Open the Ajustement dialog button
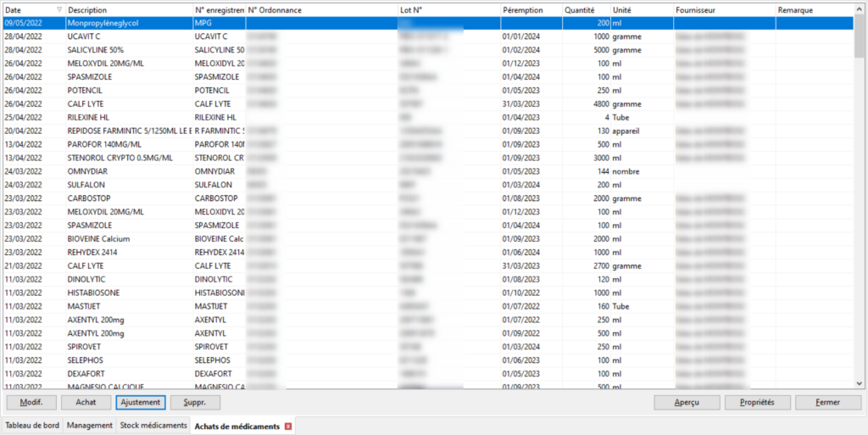 [x=141, y=402]
